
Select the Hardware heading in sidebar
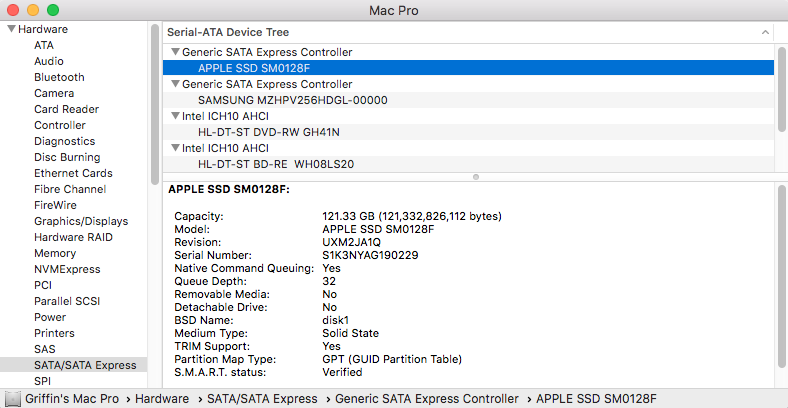click(x=43, y=29)
